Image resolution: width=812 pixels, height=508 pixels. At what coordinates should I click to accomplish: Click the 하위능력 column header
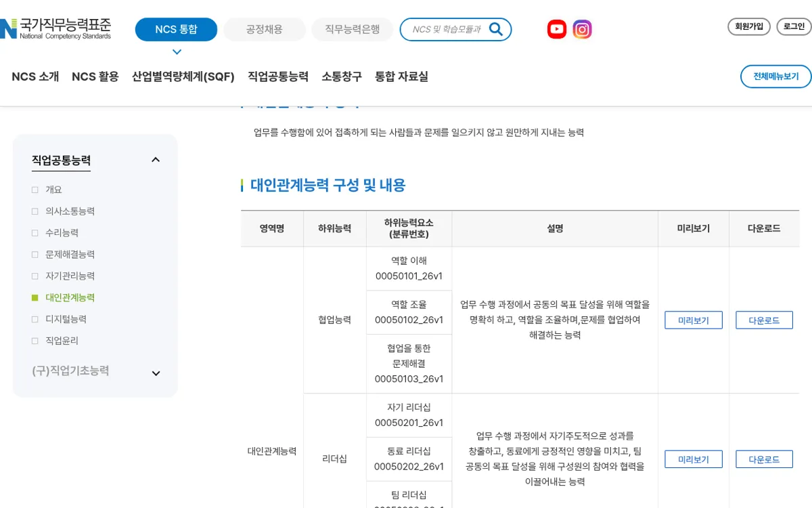point(334,228)
